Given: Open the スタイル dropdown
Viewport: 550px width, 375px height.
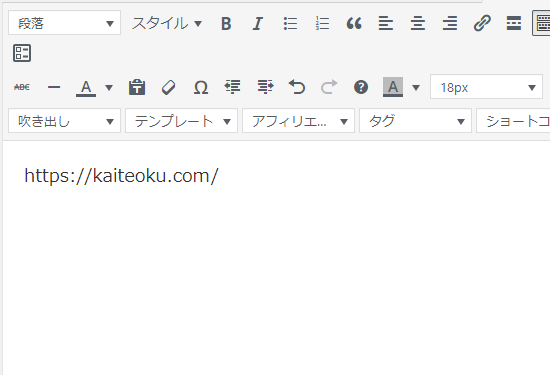Looking at the screenshot, I should tap(167, 24).
